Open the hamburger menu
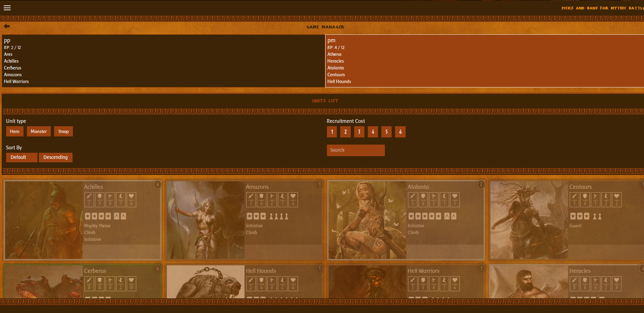This screenshot has height=313, width=644. click(7, 8)
